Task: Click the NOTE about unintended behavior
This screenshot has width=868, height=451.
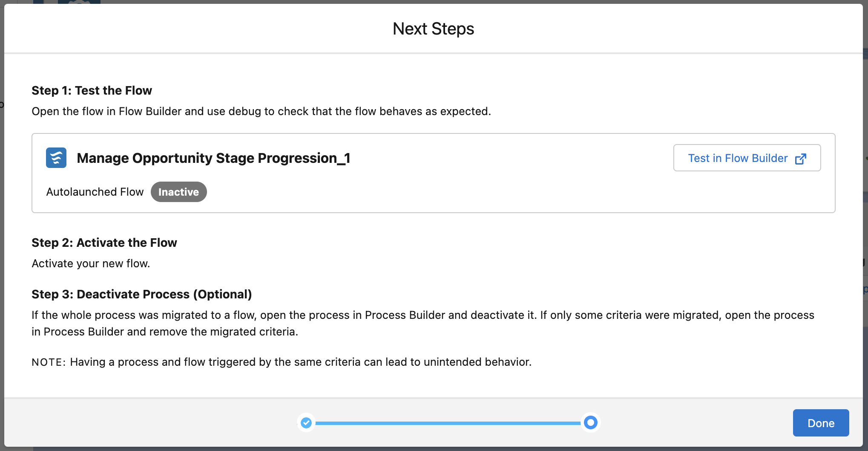Action: 282,362
